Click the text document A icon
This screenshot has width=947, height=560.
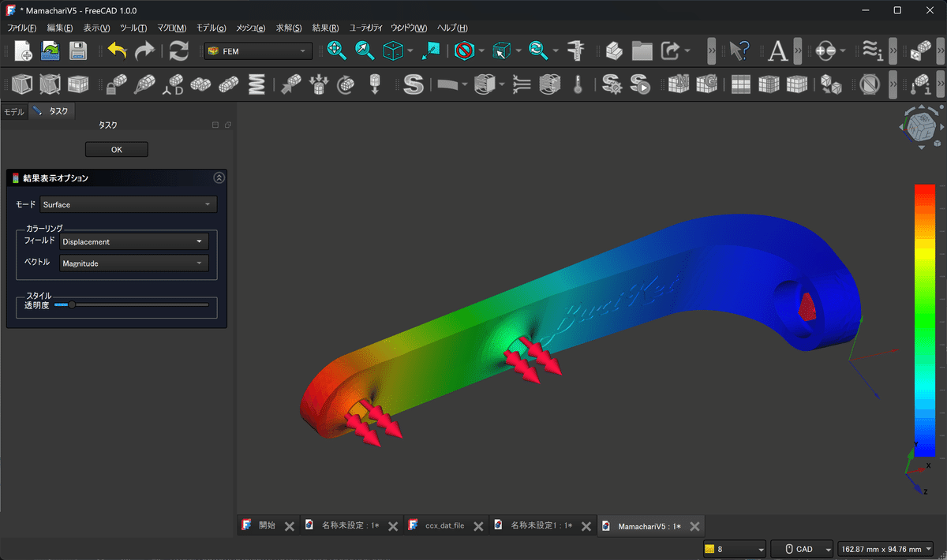(778, 51)
